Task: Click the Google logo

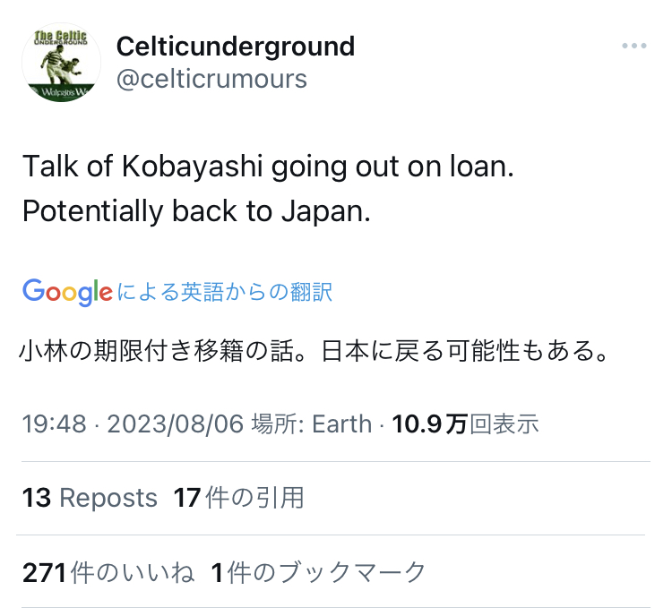Action: point(67,291)
